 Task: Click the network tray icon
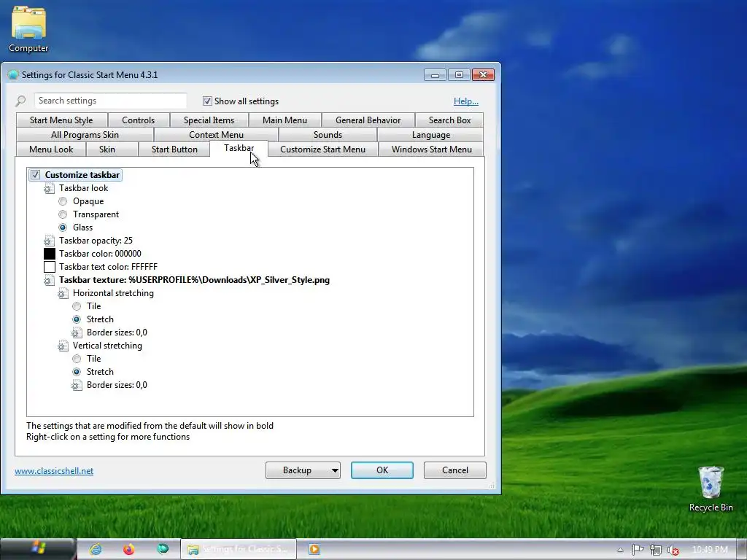click(x=656, y=550)
